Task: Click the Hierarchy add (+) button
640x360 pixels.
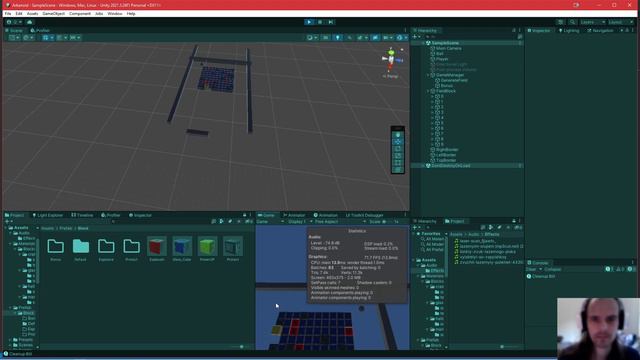Action: pyautogui.click(x=415, y=37)
